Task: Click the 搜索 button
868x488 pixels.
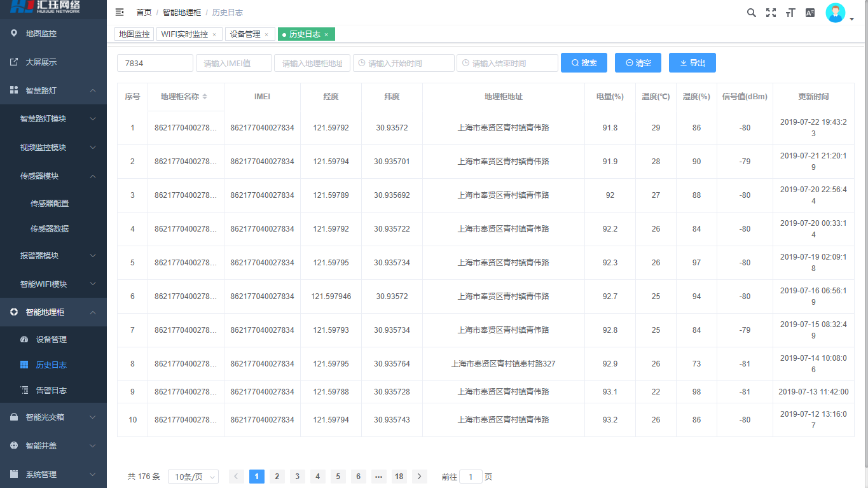Action: 584,63
